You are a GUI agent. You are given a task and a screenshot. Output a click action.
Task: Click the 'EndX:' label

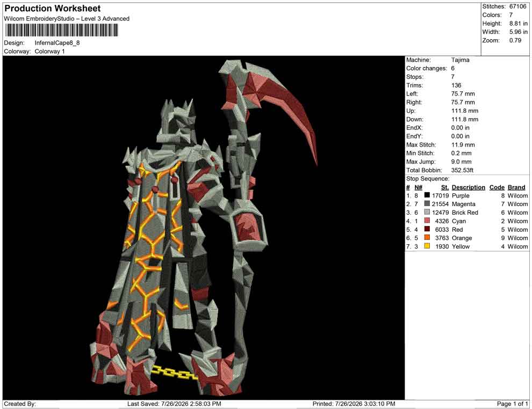(x=414, y=127)
